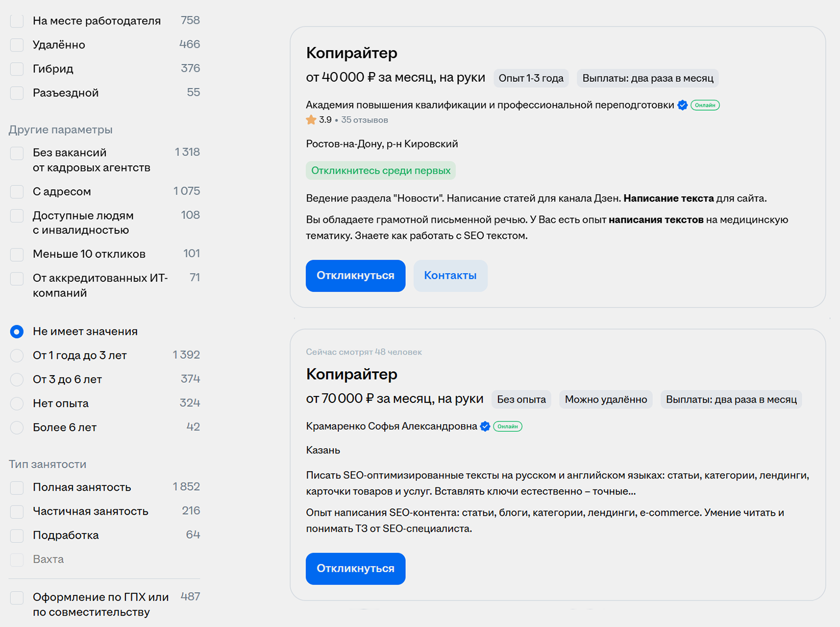Click the verified checkmark beside Крамаренко Софья Александровна
This screenshot has height=627, width=840.
click(485, 426)
